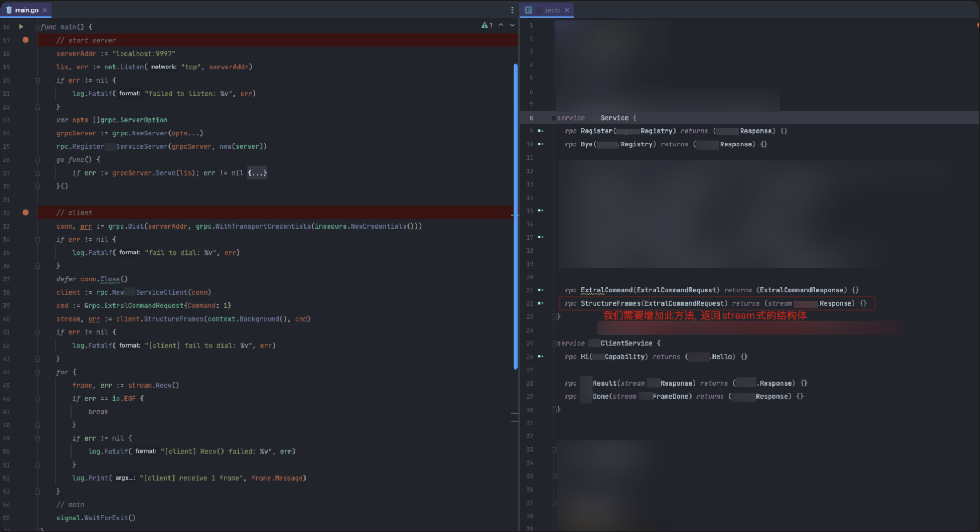
Task: Click gutter icon beside rpc StructureFrames
Action: 541,303
